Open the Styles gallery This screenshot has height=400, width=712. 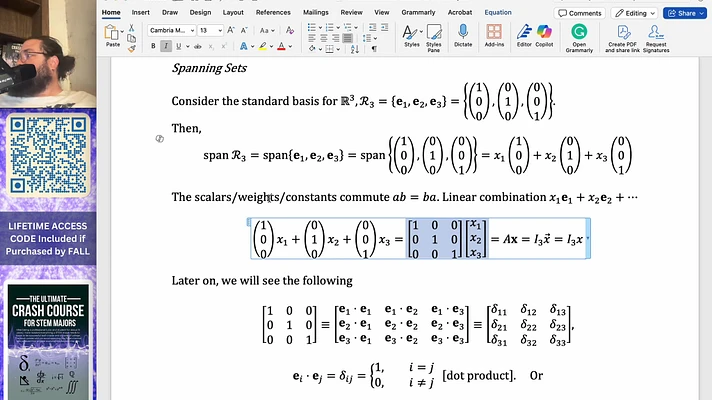click(412, 35)
